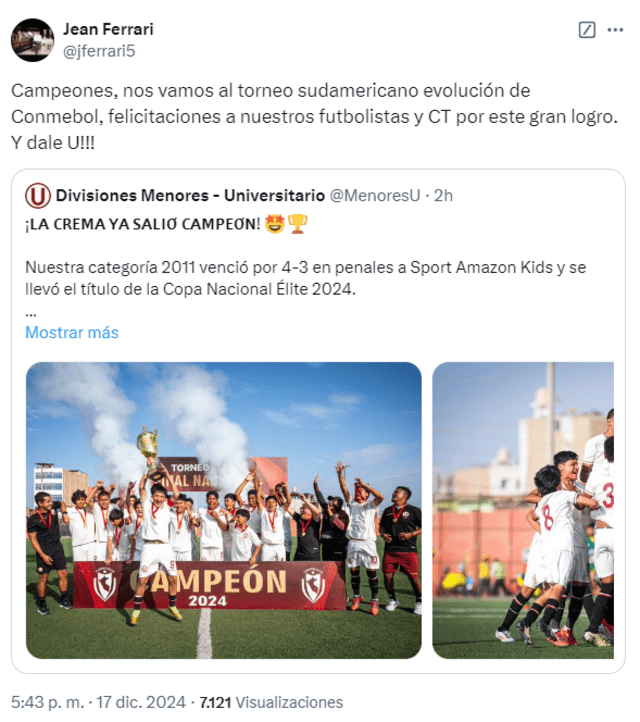Click the ¡LA CREMA YA SALIÓ CAMPEÓN! headline
Viewport: 640px width, 722px height.
click(x=143, y=224)
